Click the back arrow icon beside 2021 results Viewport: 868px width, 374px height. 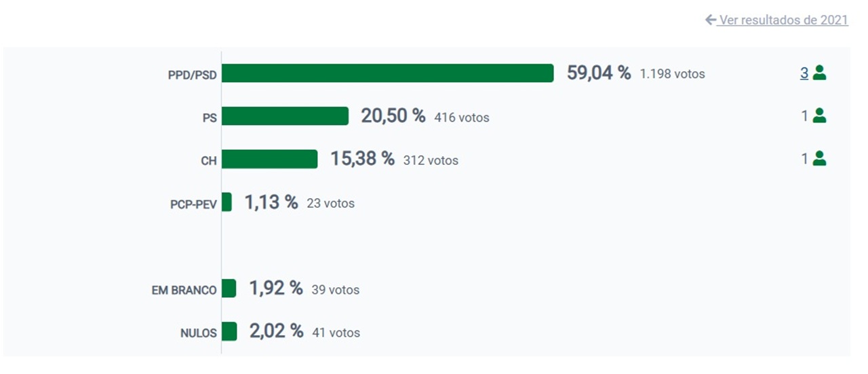[x=711, y=20]
